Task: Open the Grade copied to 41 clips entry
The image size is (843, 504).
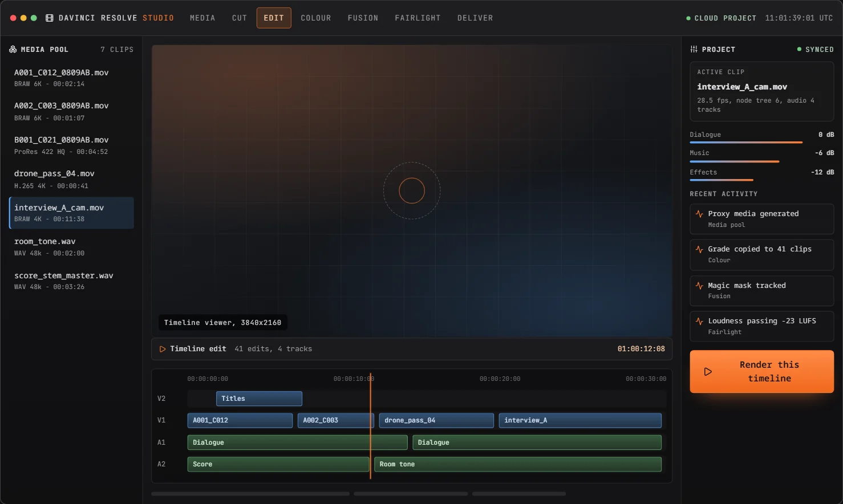Action: 762,254
